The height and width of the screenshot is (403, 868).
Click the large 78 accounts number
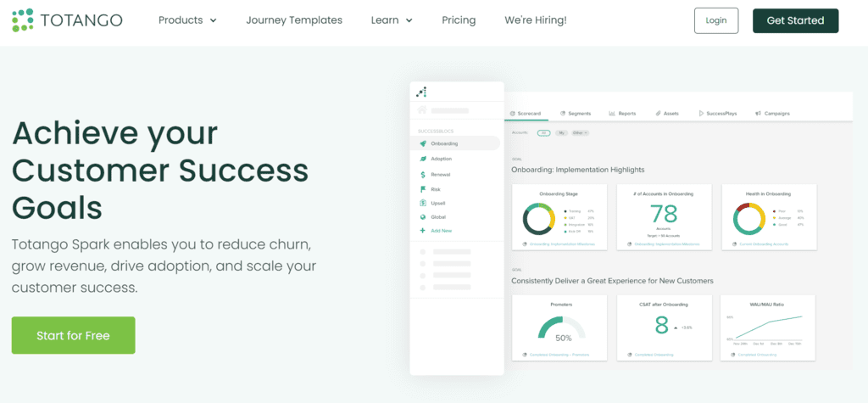click(663, 214)
